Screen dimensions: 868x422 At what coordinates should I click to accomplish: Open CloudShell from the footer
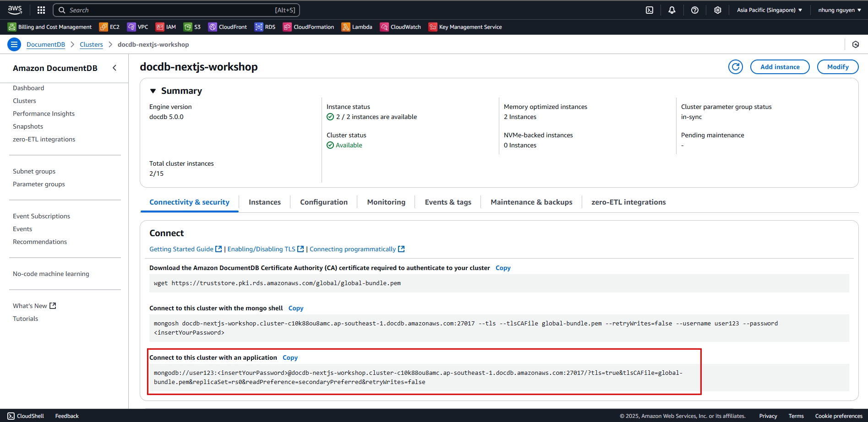26,416
